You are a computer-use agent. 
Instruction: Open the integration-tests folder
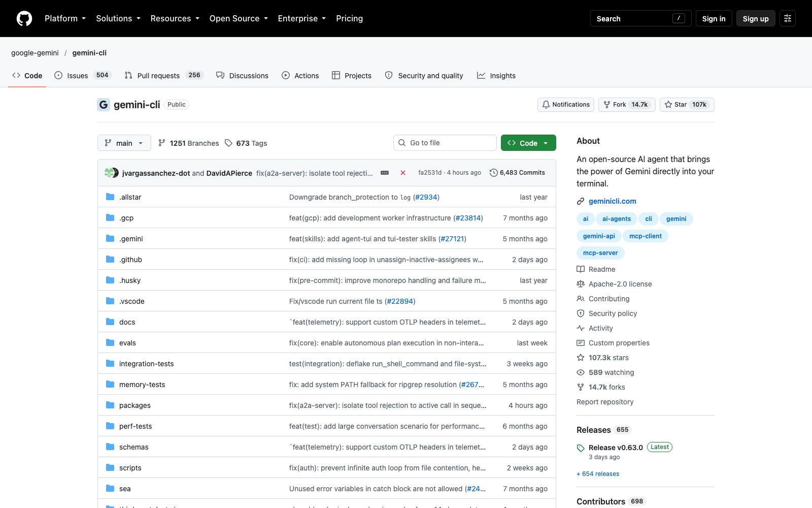click(x=146, y=364)
